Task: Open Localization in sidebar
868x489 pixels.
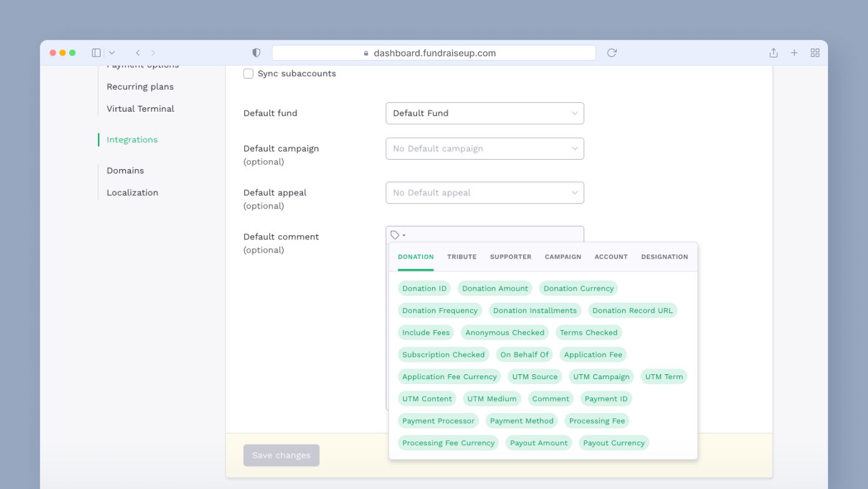Action: click(x=132, y=193)
